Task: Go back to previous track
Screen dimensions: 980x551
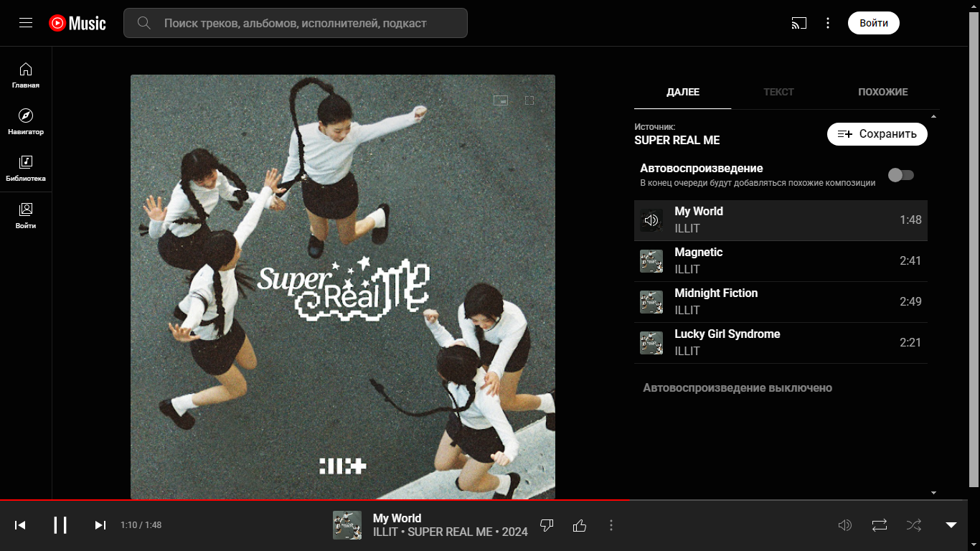Action: click(x=20, y=525)
